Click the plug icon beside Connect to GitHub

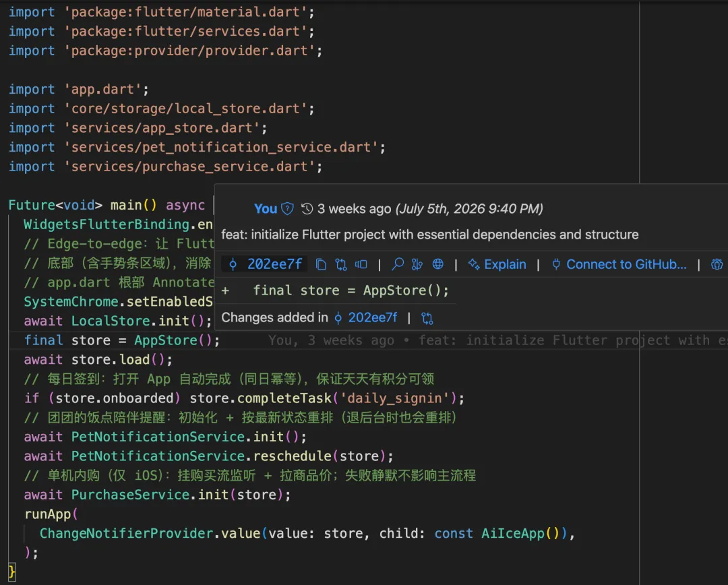(x=555, y=264)
